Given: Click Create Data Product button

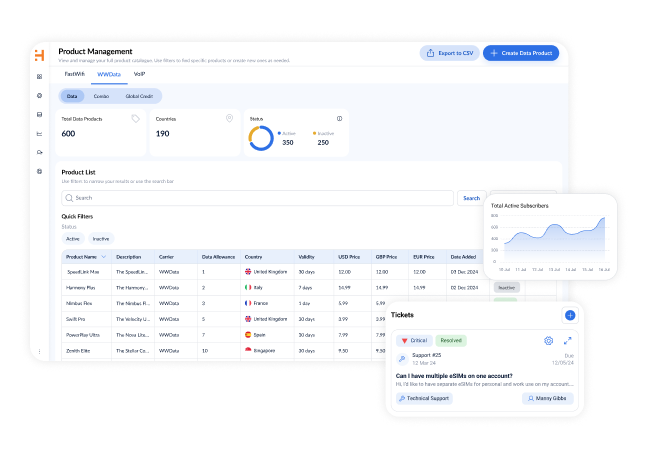Looking at the screenshot, I should pyautogui.click(x=521, y=53).
